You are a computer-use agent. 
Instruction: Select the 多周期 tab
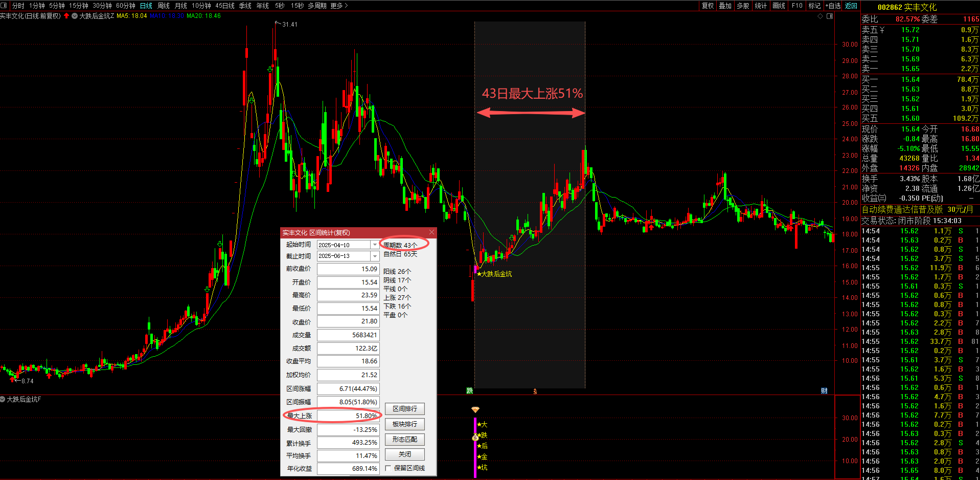317,6
